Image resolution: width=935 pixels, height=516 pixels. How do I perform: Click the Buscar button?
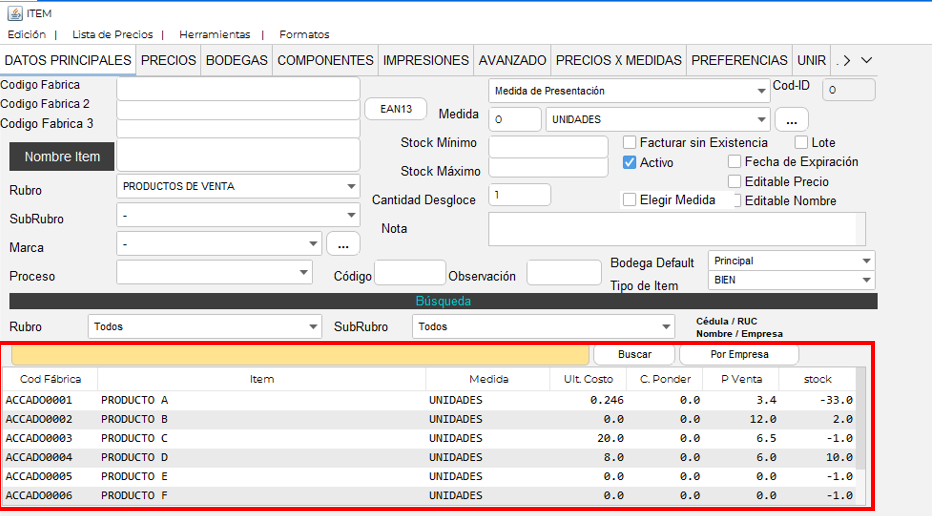coord(634,354)
